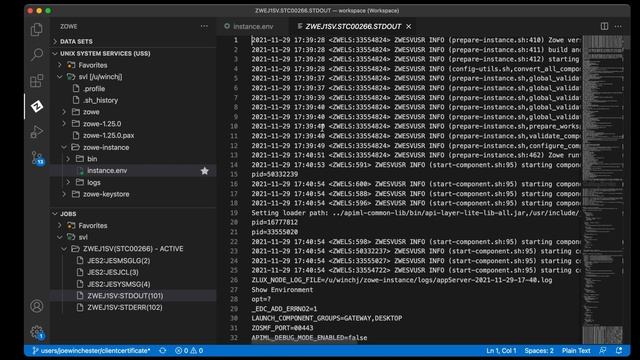
Task: Open the Source Control view icon
Action: 37,158
